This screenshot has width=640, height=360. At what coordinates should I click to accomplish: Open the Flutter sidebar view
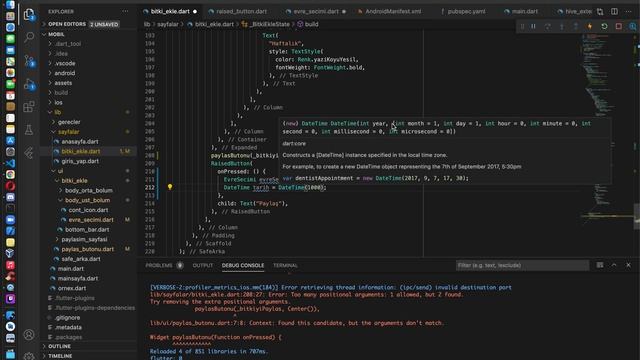click(29, 153)
